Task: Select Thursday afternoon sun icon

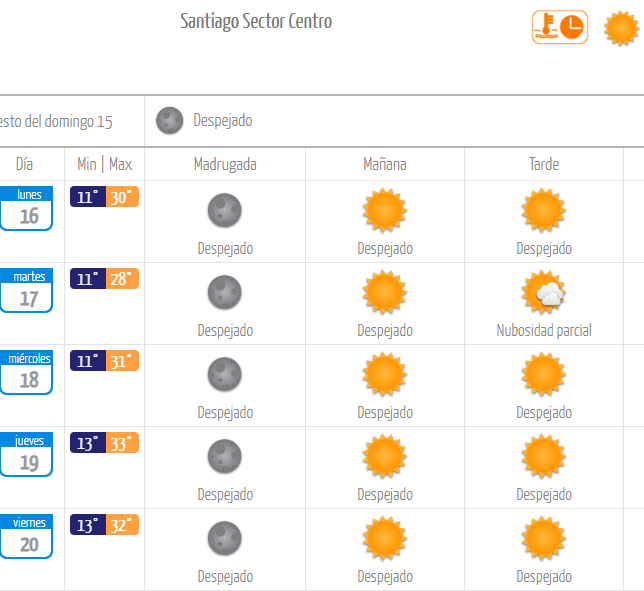Action: (543, 456)
